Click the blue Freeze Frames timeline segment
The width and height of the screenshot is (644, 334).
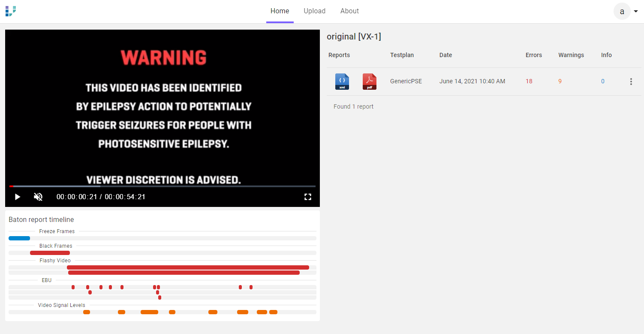[x=19, y=238]
